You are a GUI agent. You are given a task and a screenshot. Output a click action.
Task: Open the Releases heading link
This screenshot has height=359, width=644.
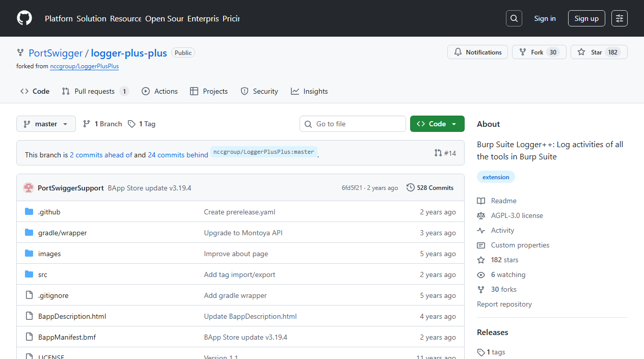(493, 332)
